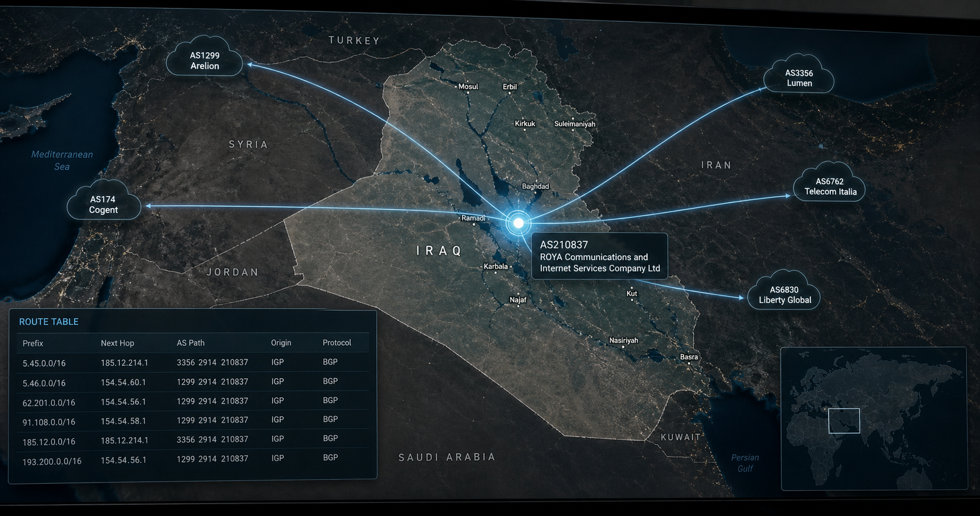
Task: Select the AS6830 Liberty Global cloud
Action: coord(784,291)
